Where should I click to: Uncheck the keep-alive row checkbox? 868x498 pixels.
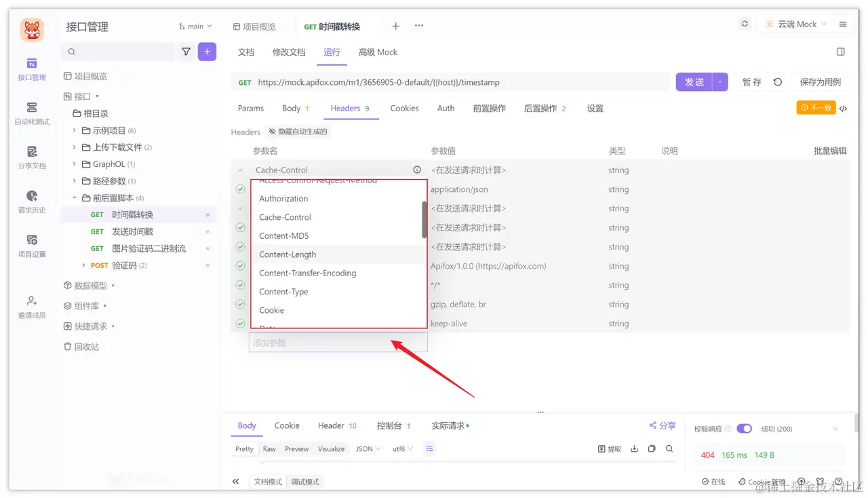pos(240,324)
